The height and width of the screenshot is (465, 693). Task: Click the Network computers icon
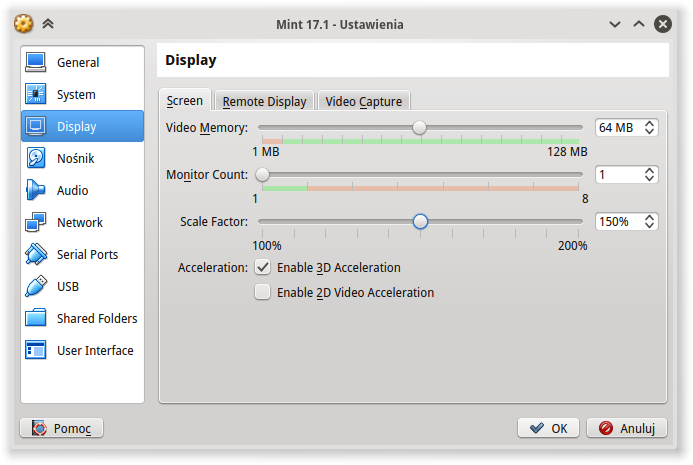pos(35,222)
